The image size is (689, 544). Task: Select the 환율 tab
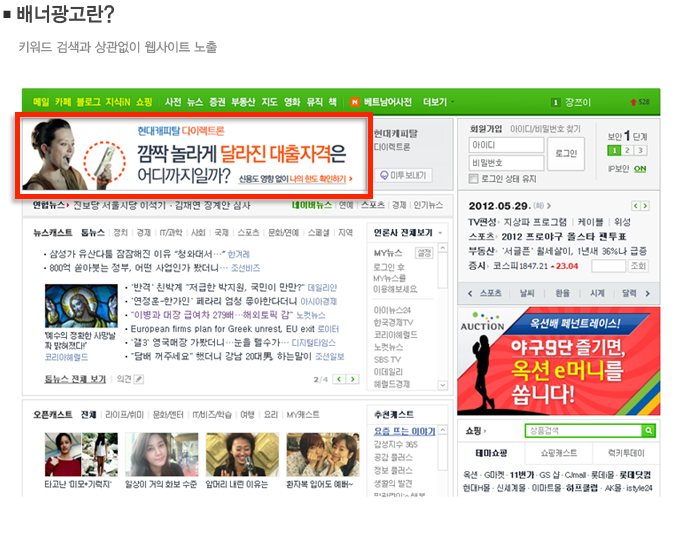562,293
